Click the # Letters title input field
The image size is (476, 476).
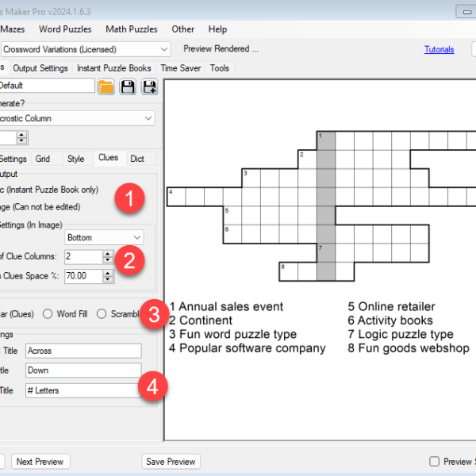83,390
